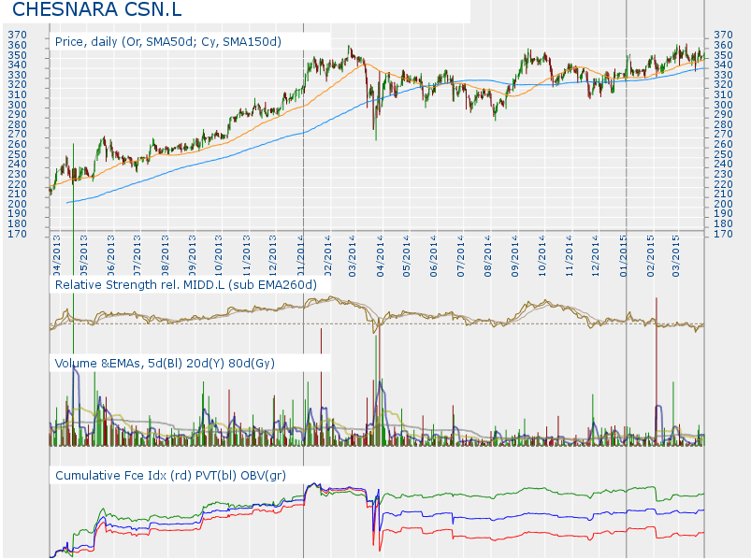
Task: Click the Volume & EMAs panel label
Action: click(165, 364)
